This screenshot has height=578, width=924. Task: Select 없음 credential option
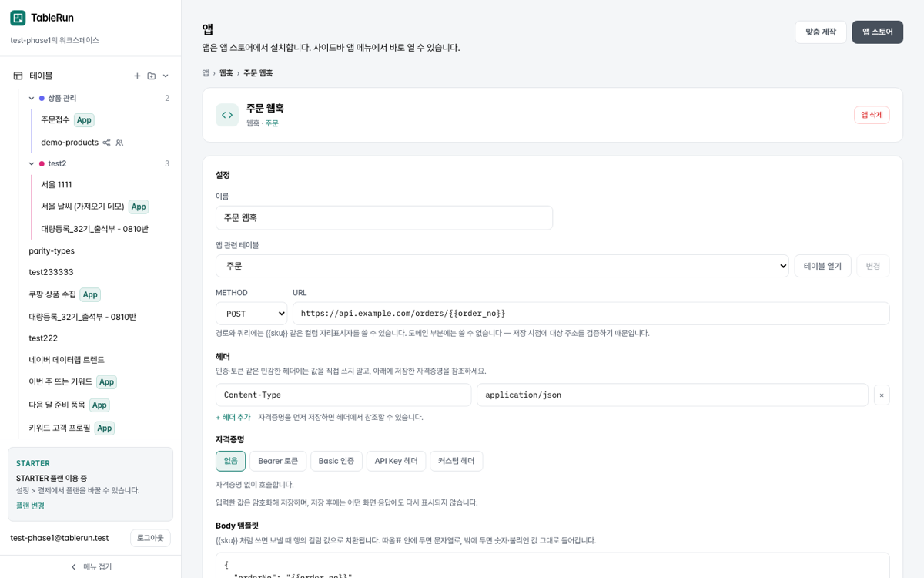[x=231, y=461]
